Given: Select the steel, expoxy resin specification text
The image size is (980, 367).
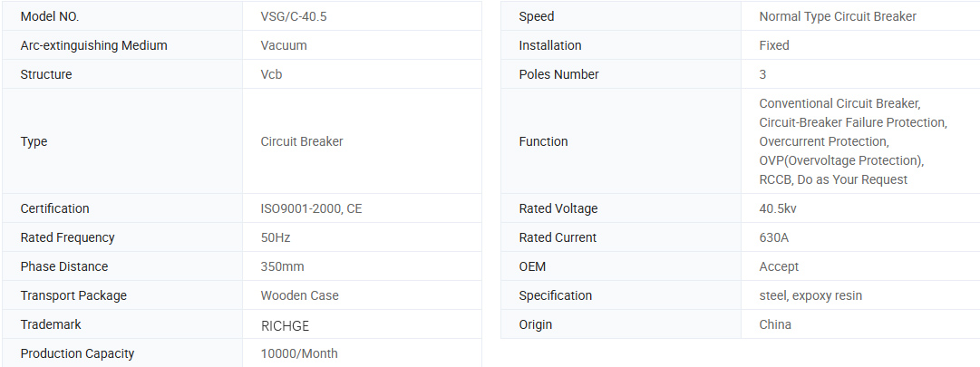Looking at the screenshot, I should tap(810, 295).
